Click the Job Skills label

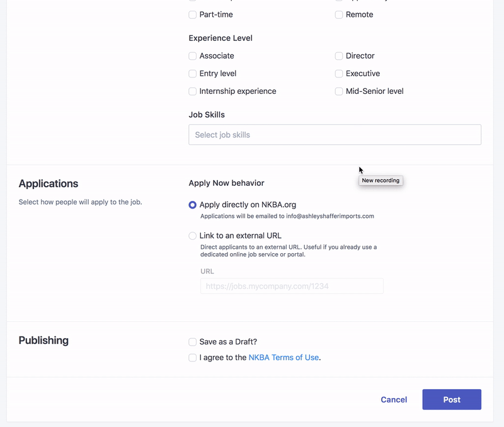click(207, 115)
